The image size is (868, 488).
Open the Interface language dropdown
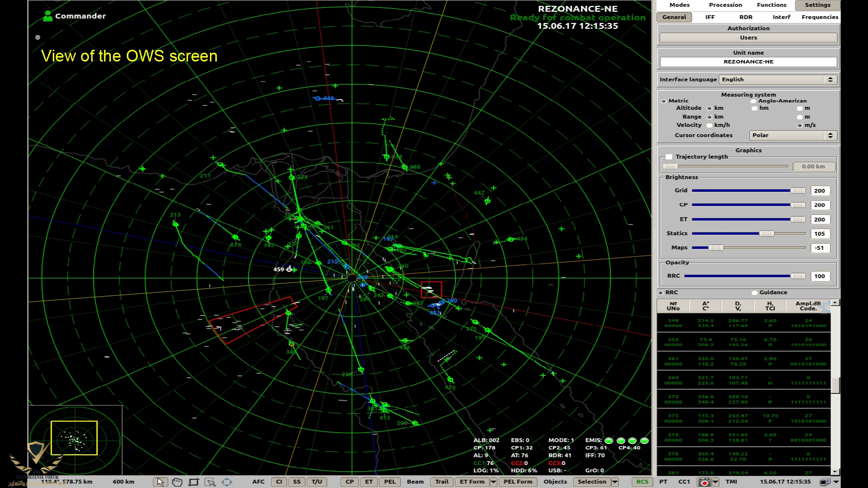779,80
